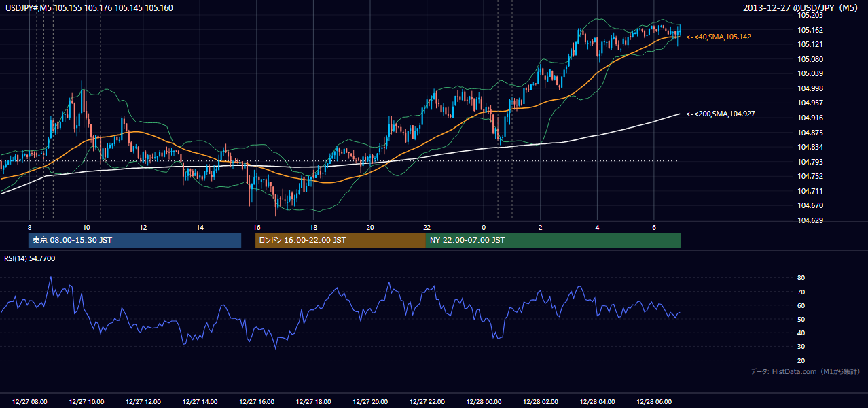
Task: Click the 104.957 price axis label
Action: 810,103
